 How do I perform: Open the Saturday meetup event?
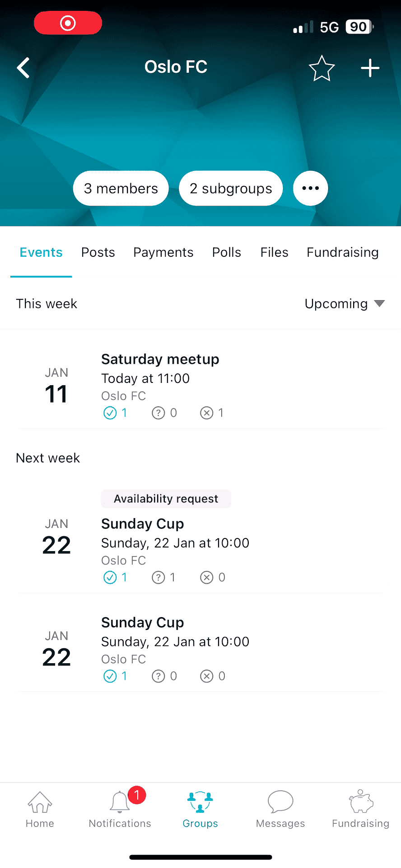click(160, 359)
